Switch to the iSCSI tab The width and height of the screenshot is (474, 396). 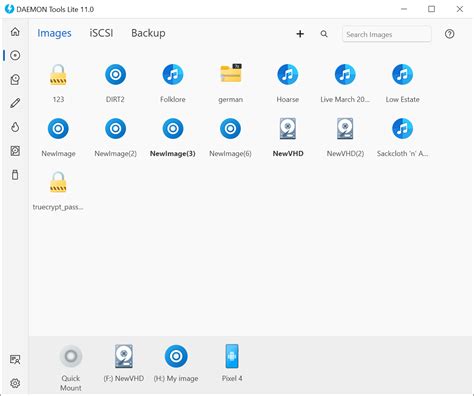tap(101, 33)
